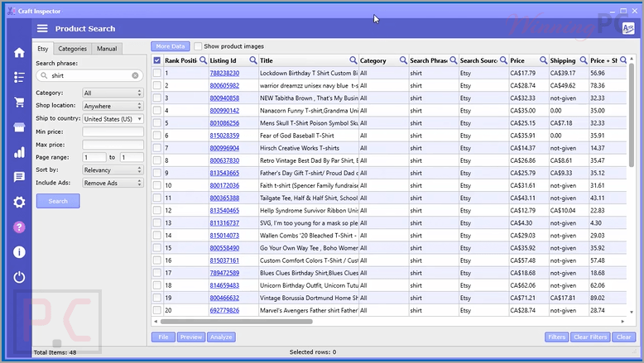Click the Page range start field

[x=94, y=157]
